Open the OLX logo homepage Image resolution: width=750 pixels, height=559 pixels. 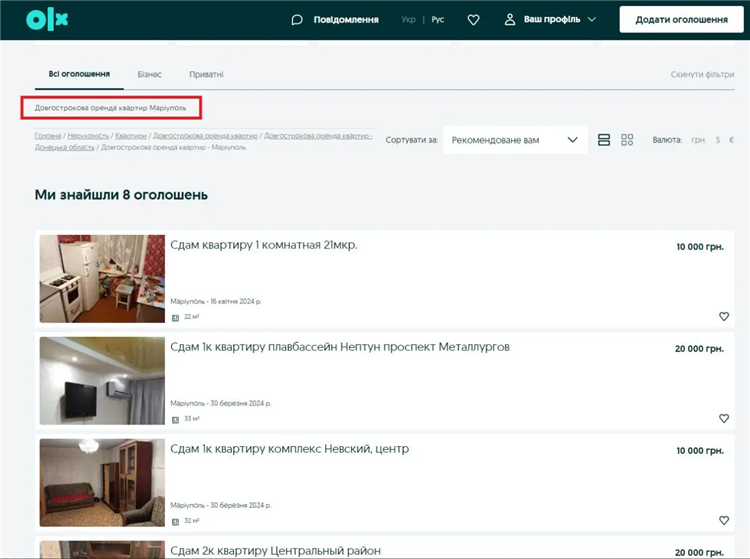coord(47,20)
